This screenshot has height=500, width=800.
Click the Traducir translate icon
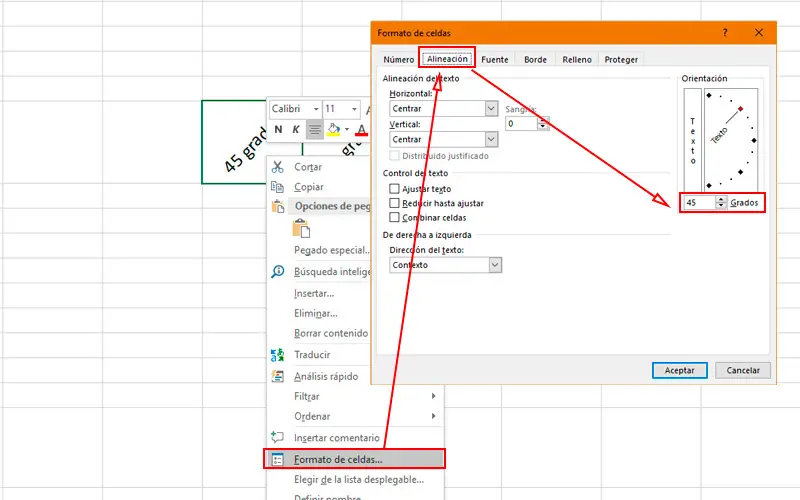[278, 355]
